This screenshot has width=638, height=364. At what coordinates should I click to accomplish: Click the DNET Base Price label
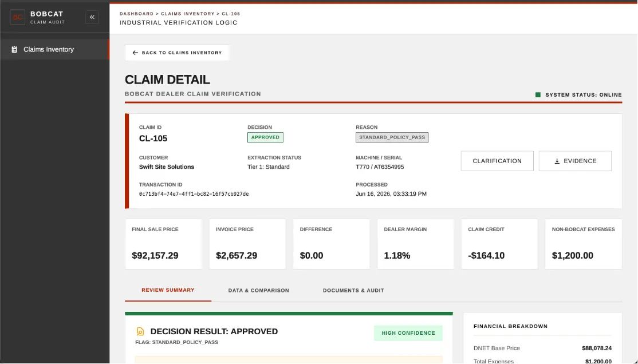(497, 348)
